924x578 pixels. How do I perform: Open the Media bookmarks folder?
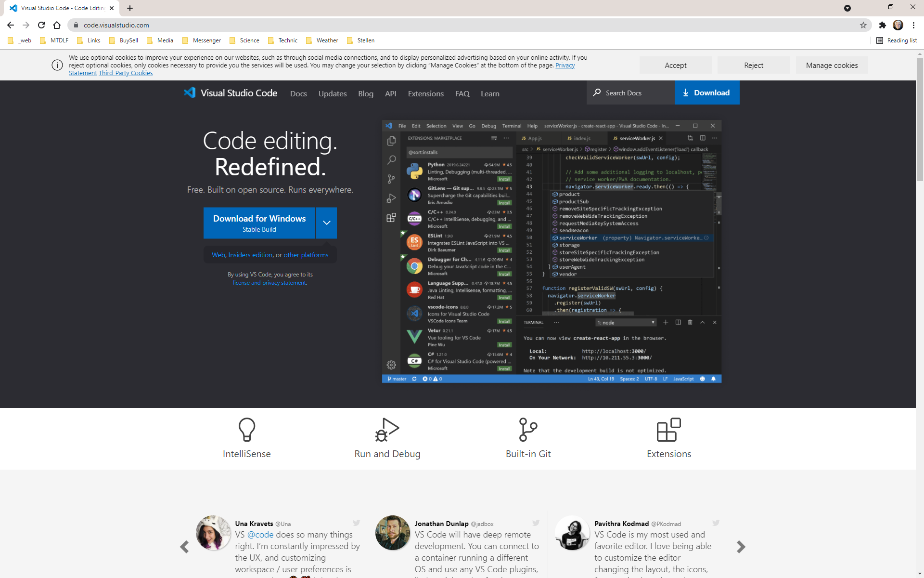pyautogui.click(x=160, y=40)
